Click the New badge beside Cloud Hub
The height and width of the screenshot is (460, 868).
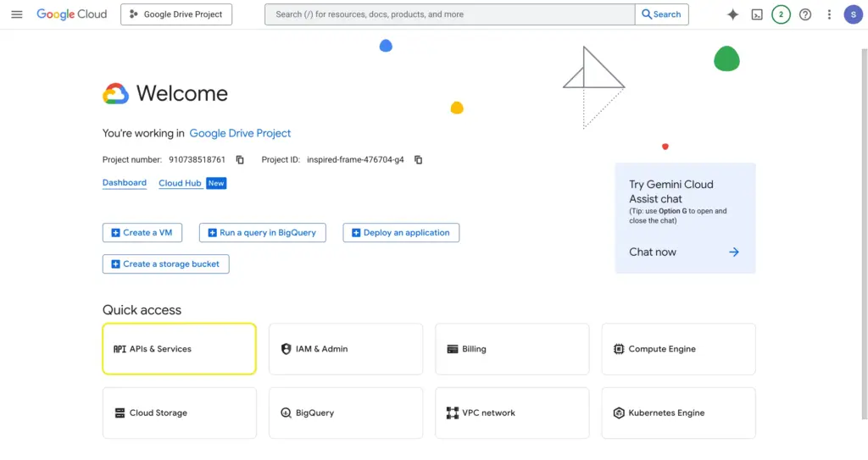216,183
